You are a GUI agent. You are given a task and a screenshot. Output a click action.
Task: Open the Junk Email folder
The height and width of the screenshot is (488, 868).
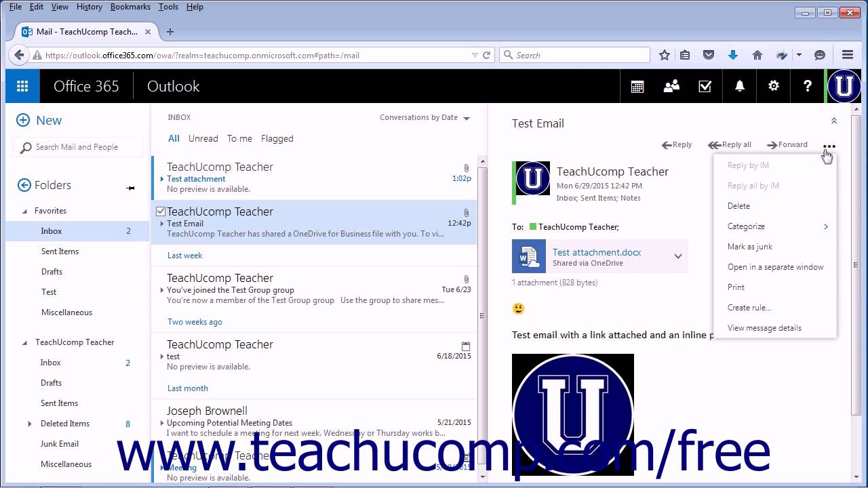point(60,444)
